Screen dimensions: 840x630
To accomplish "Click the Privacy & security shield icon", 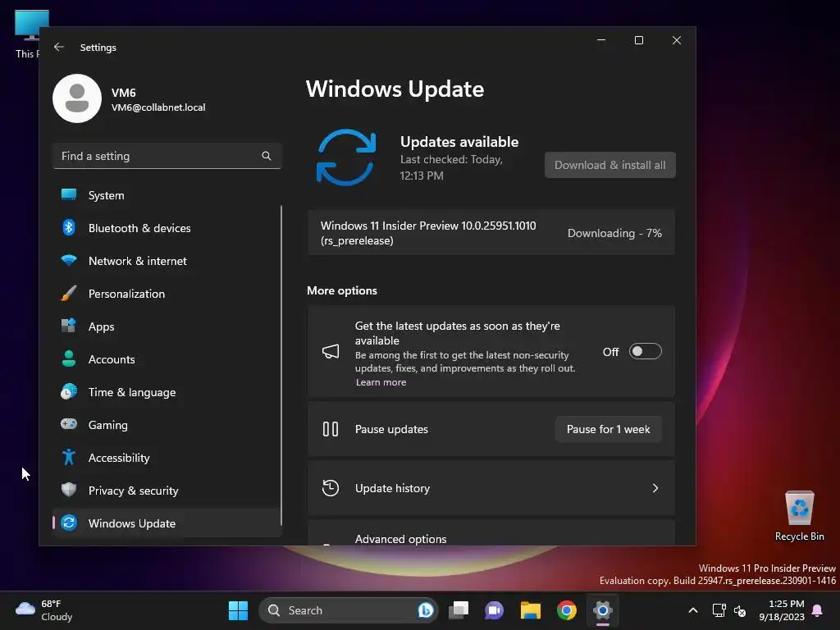I will point(69,490).
